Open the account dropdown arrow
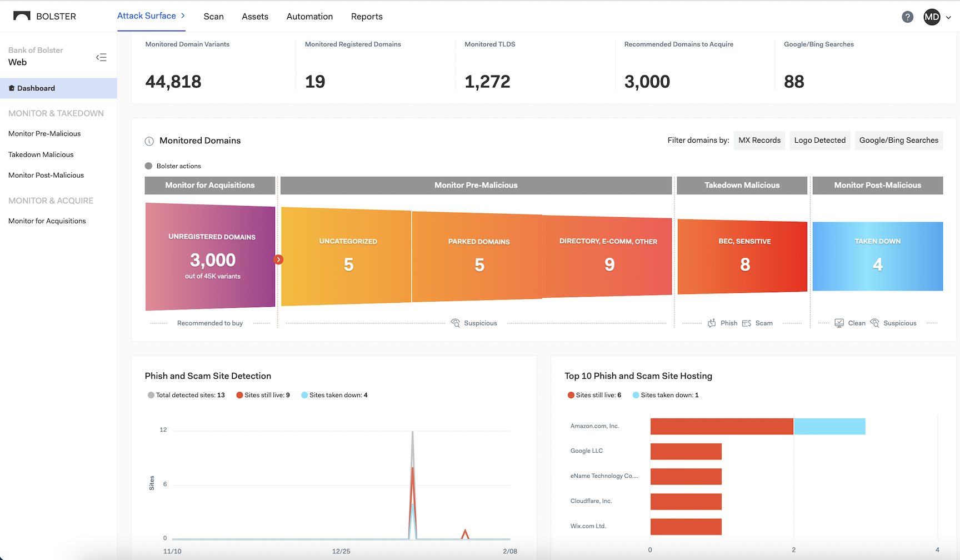This screenshot has height=560, width=960. point(948,17)
